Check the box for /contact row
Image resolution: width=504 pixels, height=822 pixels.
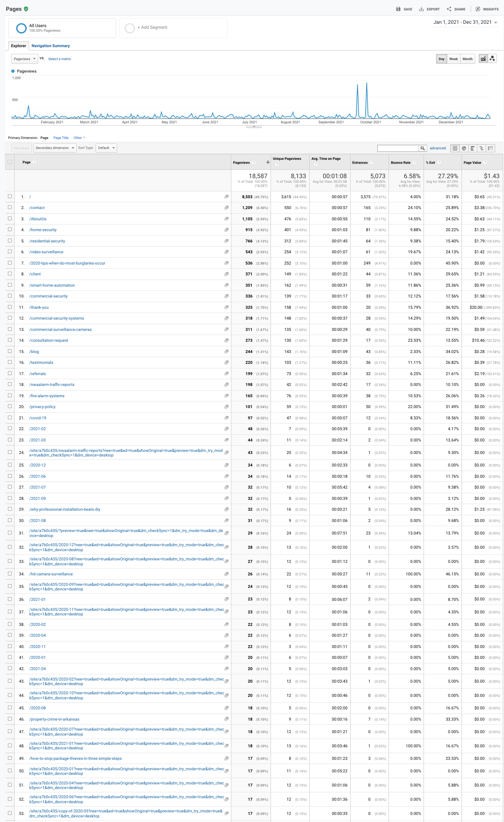coord(10,207)
